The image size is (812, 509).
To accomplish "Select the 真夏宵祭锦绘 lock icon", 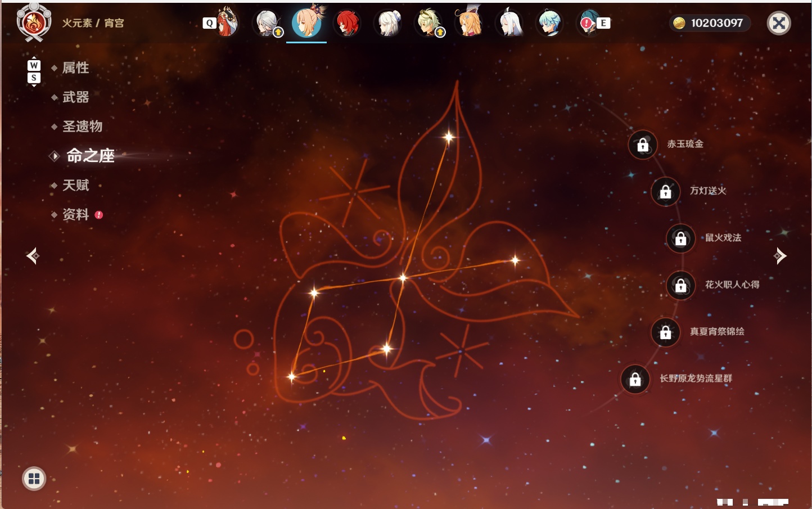I will [666, 332].
